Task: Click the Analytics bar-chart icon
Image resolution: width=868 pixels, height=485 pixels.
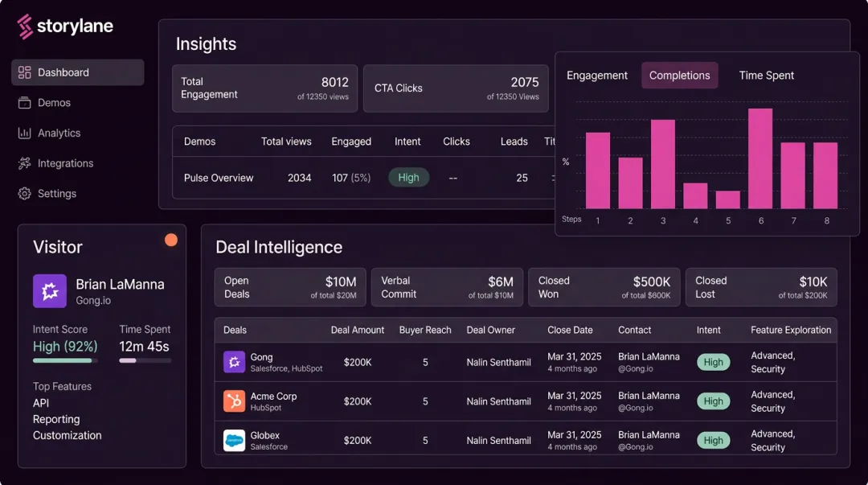Action: (x=24, y=133)
